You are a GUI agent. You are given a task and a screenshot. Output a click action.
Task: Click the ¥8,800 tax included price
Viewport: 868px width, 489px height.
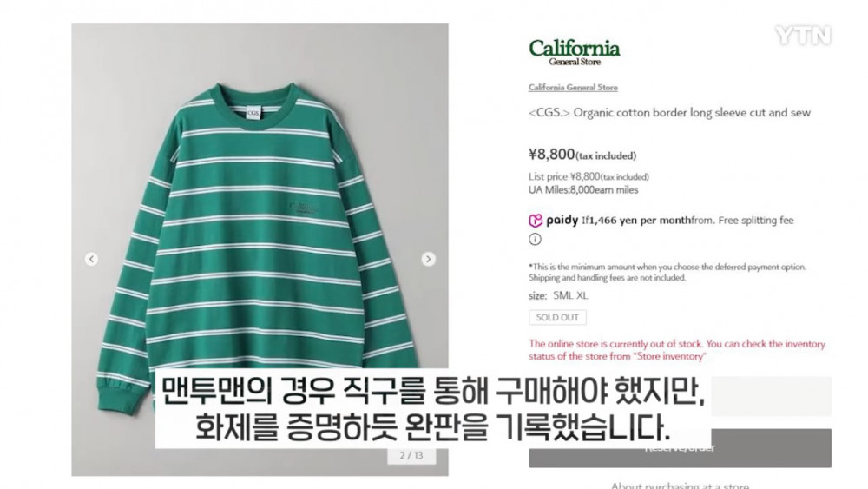point(582,154)
